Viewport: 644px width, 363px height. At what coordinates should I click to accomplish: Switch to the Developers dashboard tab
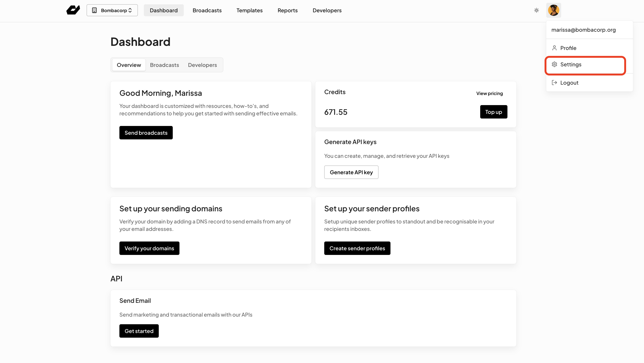click(x=202, y=65)
